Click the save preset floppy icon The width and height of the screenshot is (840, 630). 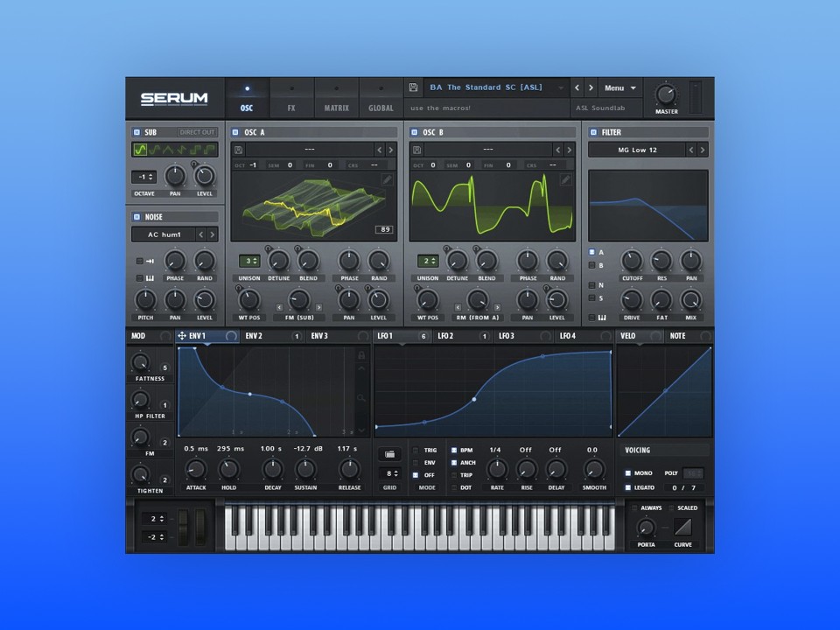413,87
